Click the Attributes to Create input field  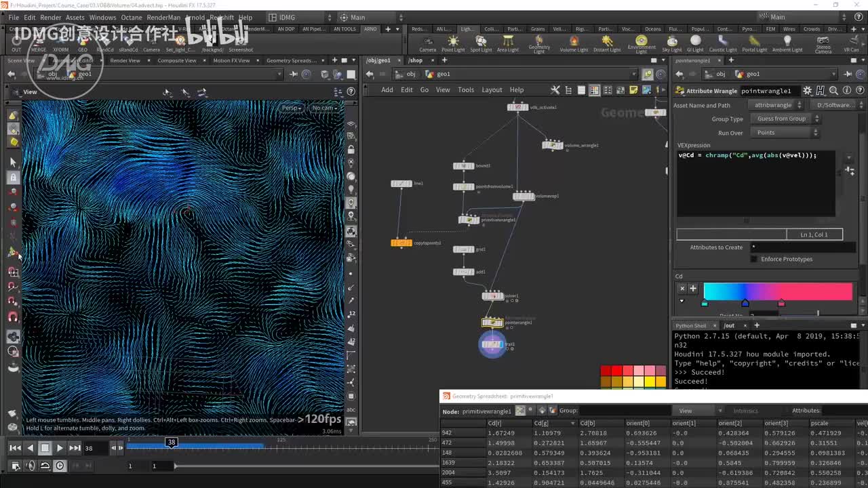click(x=802, y=247)
